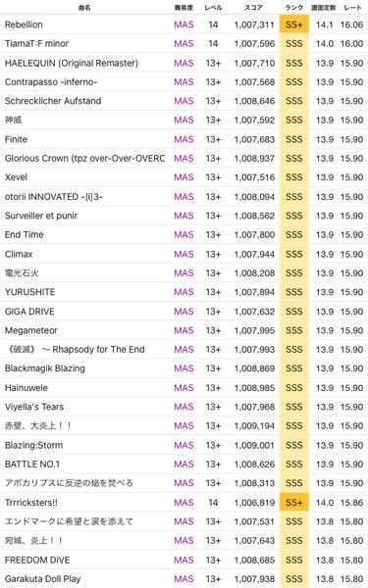Image resolution: width=368 pixels, height=588 pixels.
Task: Select the GIGA DRIVE title
Action: click(x=29, y=312)
